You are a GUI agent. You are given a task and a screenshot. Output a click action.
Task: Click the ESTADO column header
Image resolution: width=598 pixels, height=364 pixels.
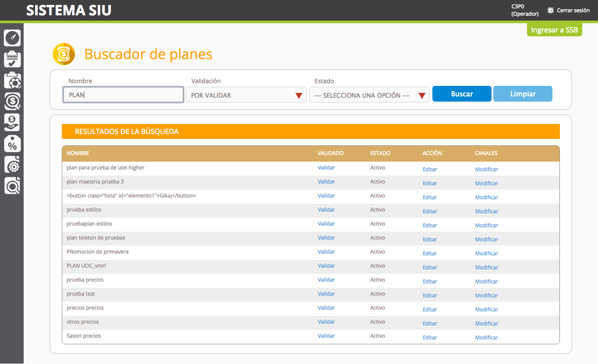click(380, 153)
